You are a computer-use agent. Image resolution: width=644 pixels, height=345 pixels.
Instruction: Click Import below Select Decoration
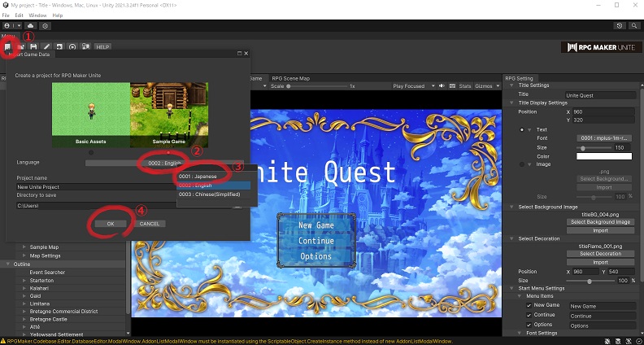point(600,262)
